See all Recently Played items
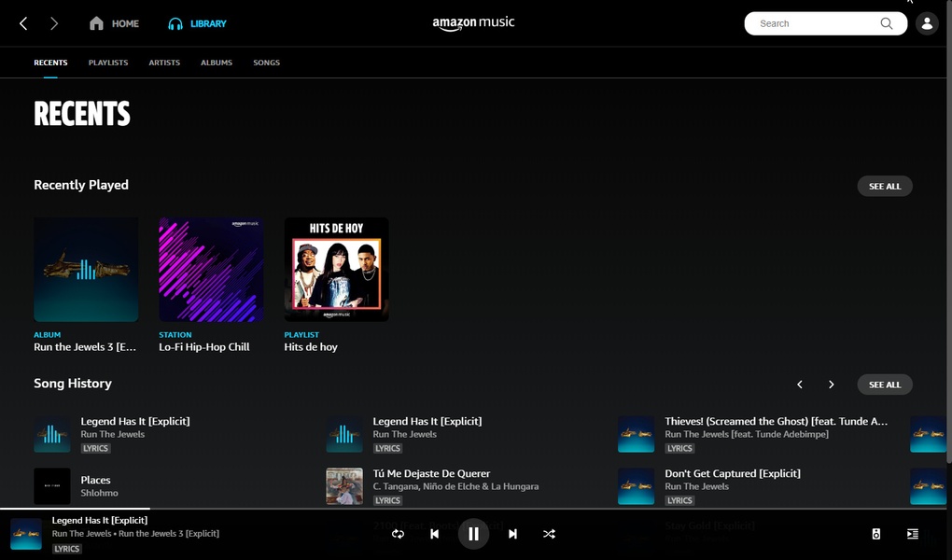This screenshot has height=560, width=952. tap(885, 187)
